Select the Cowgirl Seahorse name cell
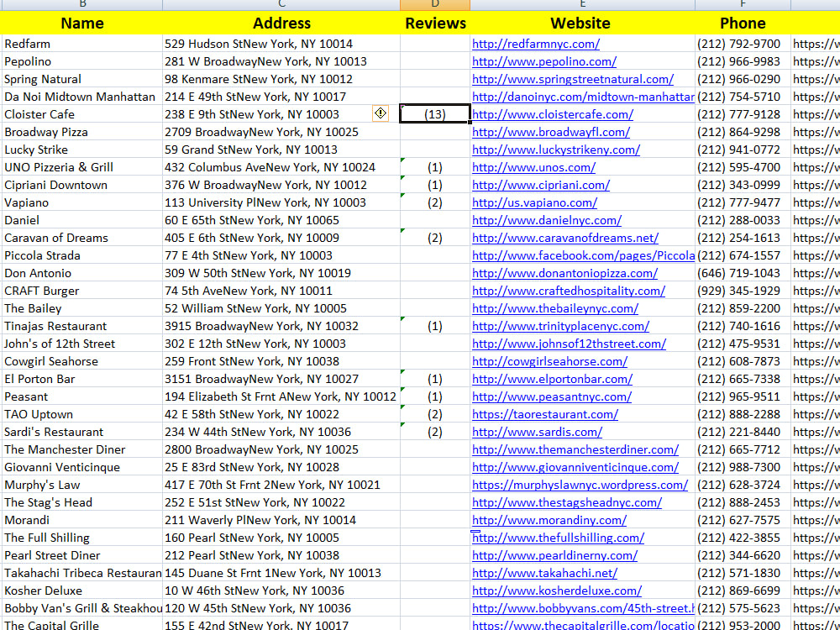Screen dimensions: 840x630 coord(82,361)
